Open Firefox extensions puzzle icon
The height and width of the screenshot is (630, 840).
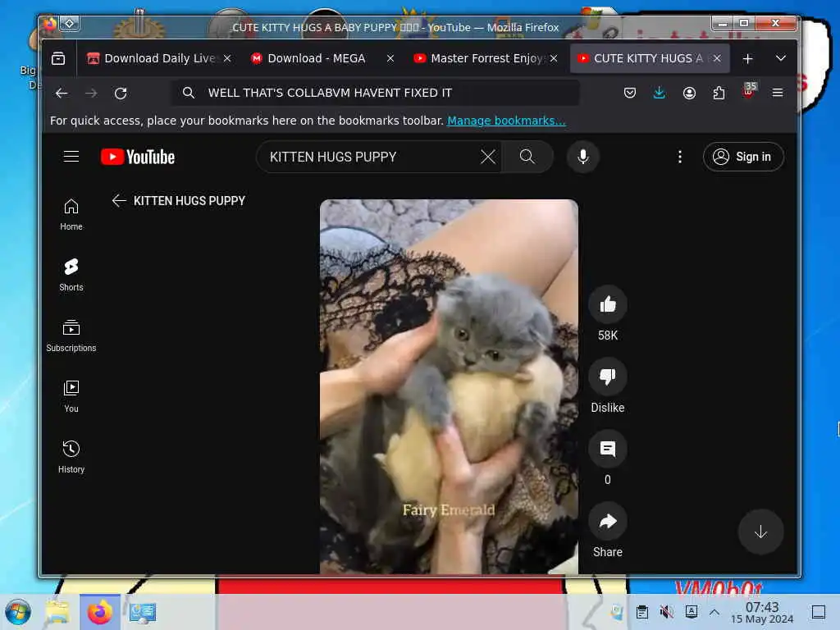(719, 94)
